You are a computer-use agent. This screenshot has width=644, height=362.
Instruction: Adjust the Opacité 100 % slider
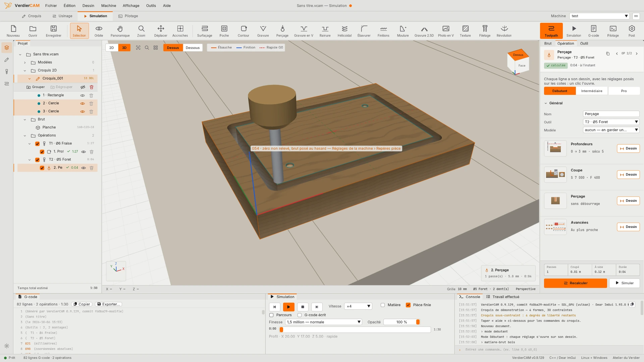401,322
